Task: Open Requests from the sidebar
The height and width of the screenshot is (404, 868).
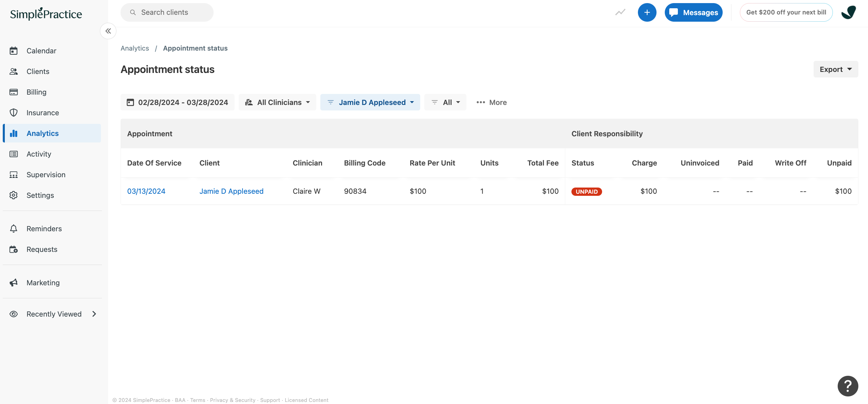Action: pos(42,249)
